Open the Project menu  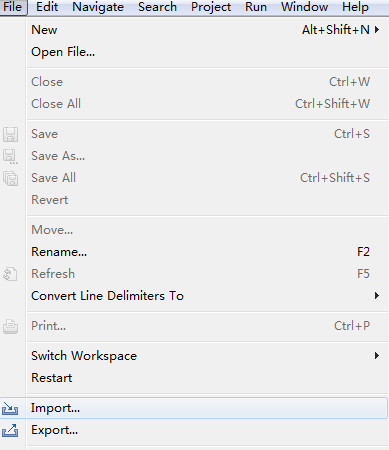click(x=211, y=7)
